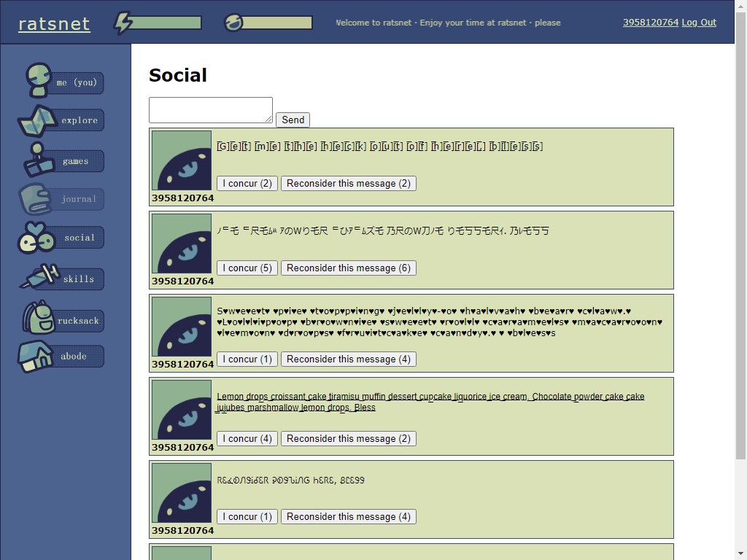
Task: Click the skills syringe icon
Action: click(x=39, y=277)
